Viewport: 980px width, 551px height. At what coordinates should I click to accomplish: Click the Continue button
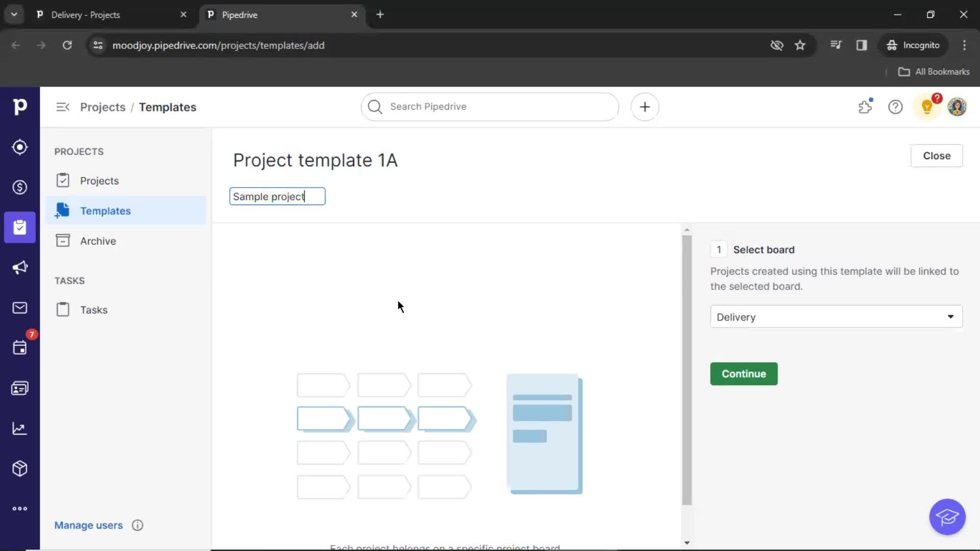pos(744,373)
